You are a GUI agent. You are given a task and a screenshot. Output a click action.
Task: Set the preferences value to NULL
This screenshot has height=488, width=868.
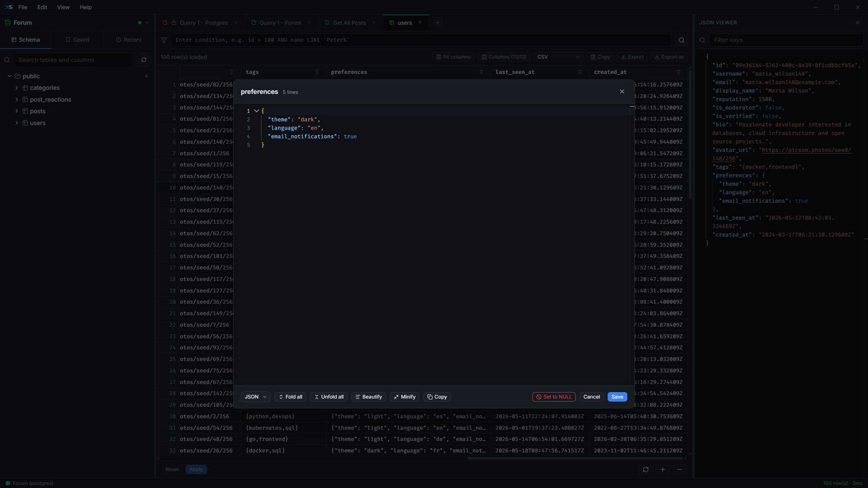(x=554, y=397)
